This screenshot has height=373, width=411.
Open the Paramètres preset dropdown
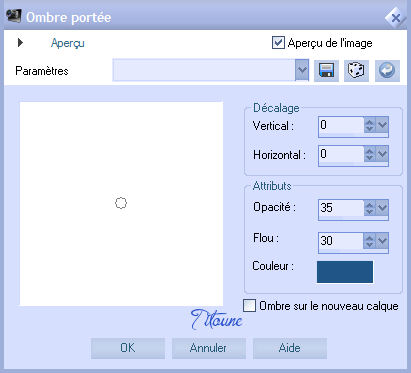tap(302, 70)
